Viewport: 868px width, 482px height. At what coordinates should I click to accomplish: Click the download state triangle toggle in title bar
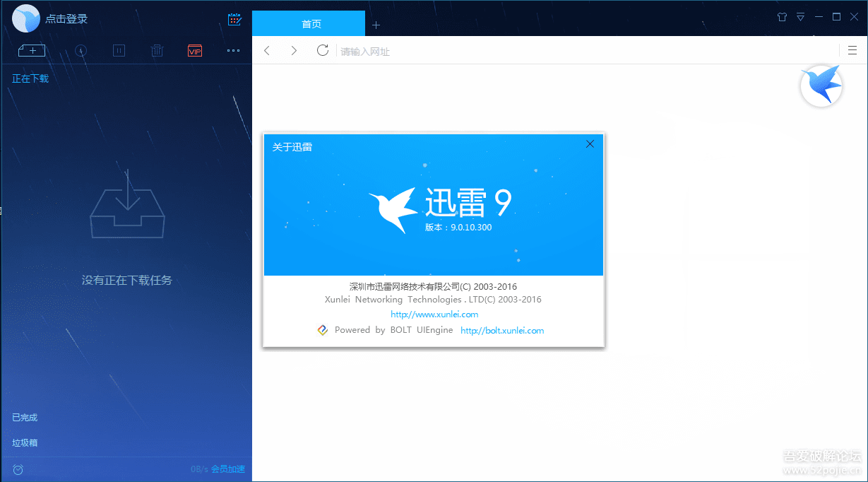tap(801, 16)
